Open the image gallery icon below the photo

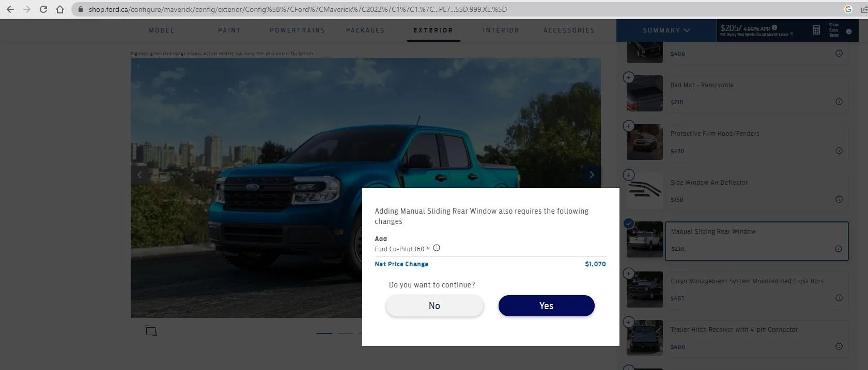coord(151,331)
